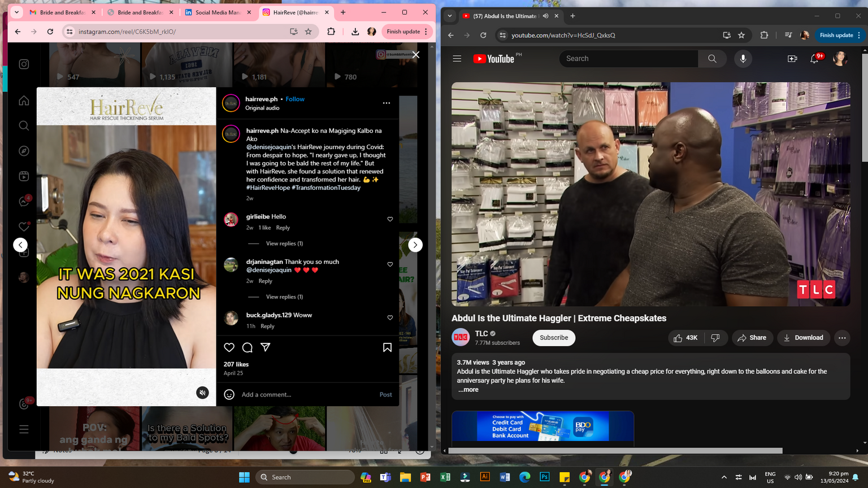Unmute the reel audio speaker icon
The width and height of the screenshot is (868, 488).
pyautogui.click(x=202, y=393)
